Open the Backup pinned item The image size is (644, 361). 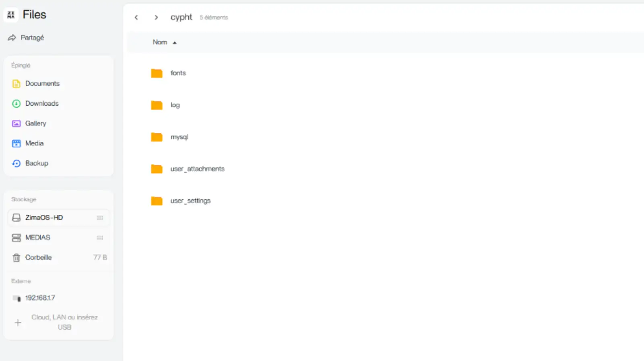click(36, 163)
